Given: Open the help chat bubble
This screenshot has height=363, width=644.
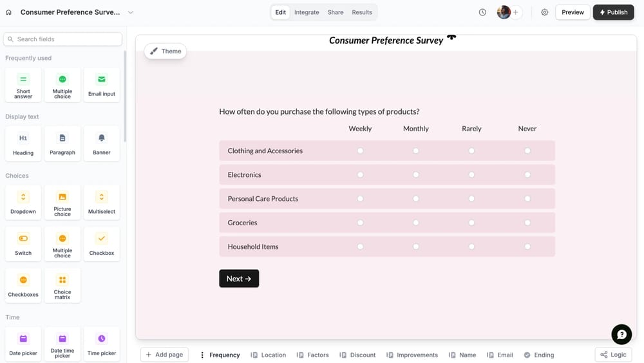Looking at the screenshot, I should [x=621, y=334].
